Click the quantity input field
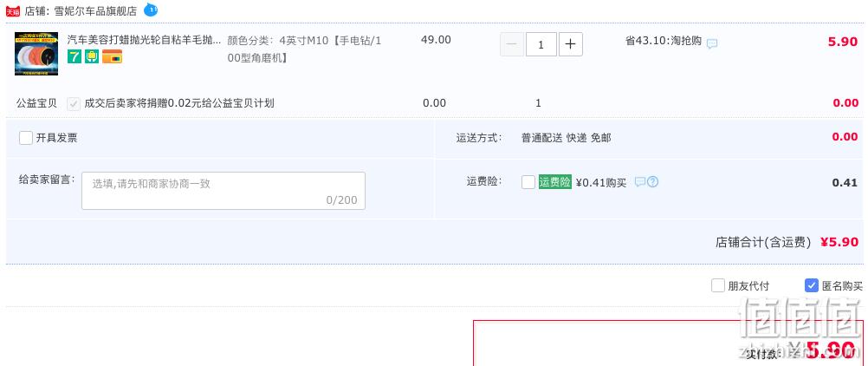This screenshot has height=366, width=868. click(541, 44)
